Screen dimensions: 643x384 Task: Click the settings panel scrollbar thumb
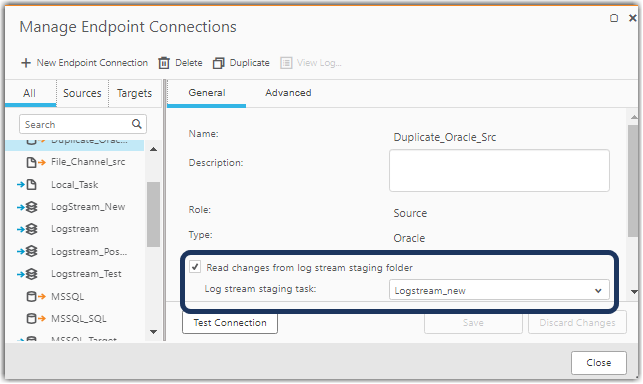click(x=633, y=181)
